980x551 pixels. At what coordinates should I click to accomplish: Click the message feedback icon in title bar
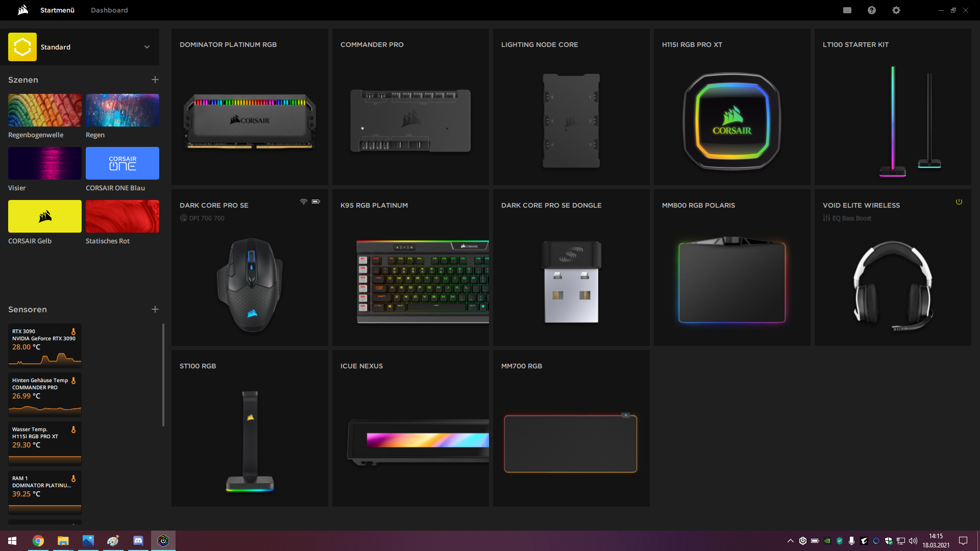coord(847,10)
